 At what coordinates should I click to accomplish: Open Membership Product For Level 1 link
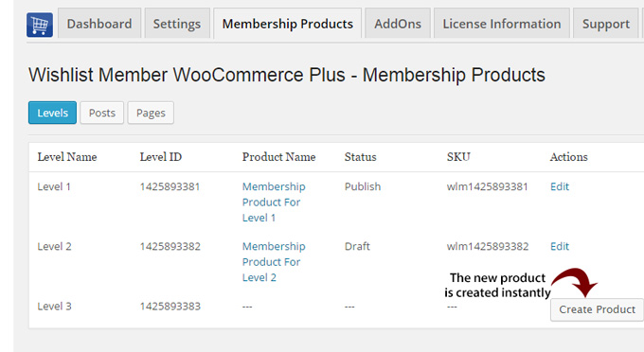[x=274, y=202]
